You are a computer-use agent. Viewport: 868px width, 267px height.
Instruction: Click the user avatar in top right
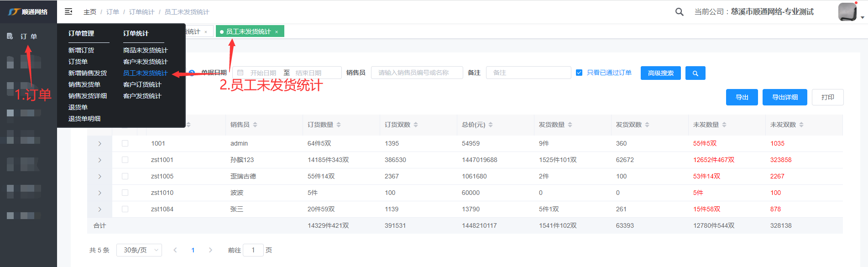click(x=847, y=12)
